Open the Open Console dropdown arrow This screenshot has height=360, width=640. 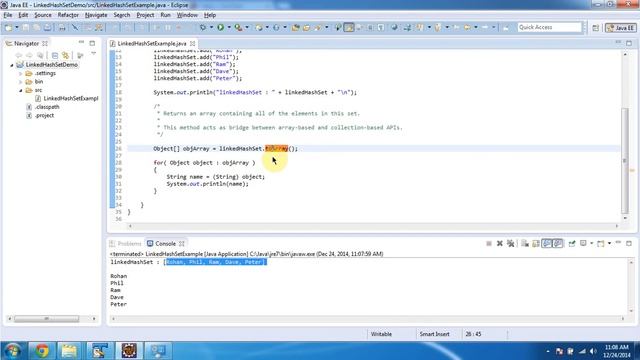(x=609, y=244)
